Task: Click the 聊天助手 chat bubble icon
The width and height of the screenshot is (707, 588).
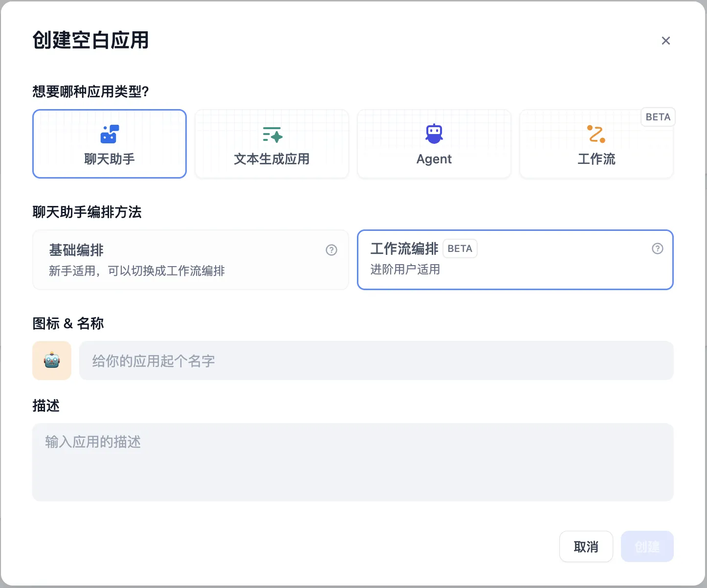Action: (110, 134)
